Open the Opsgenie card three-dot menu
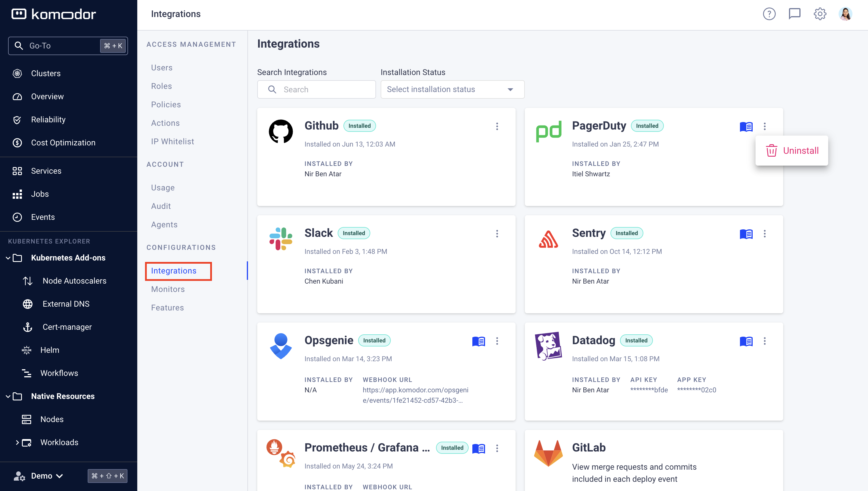The width and height of the screenshot is (868, 491). point(497,341)
